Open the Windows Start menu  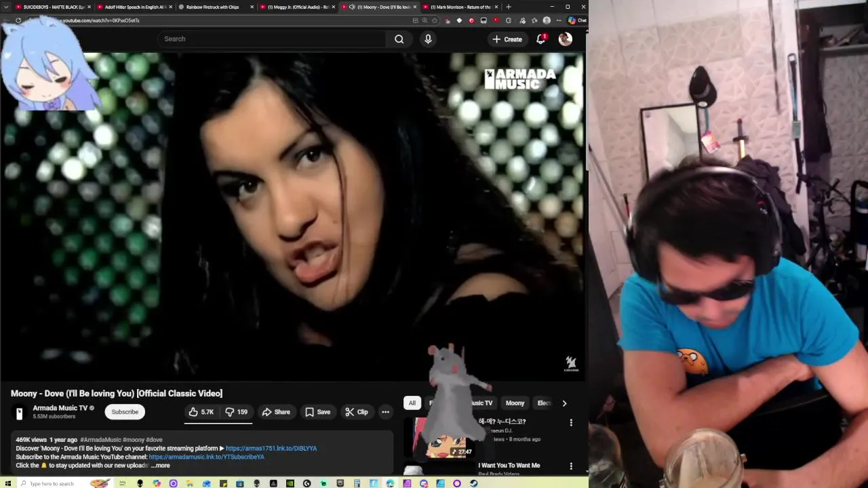pyautogui.click(x=7, y=483)
